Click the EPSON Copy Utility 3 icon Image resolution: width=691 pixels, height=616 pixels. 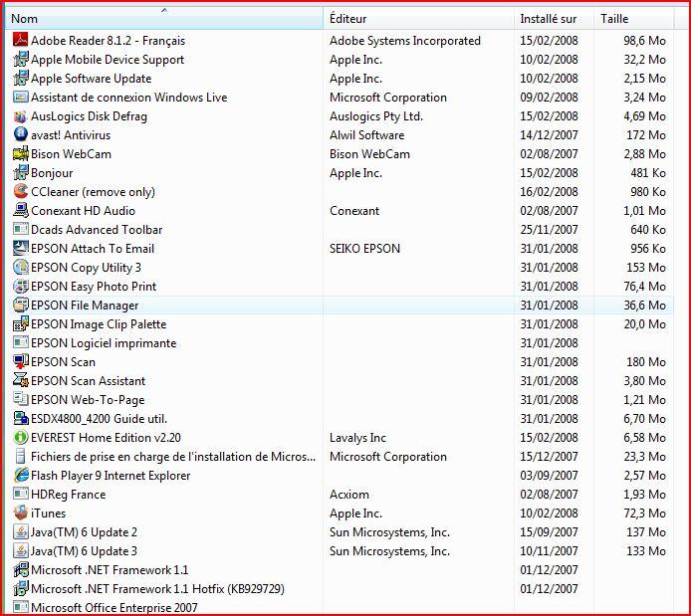(x=20, y=268)
